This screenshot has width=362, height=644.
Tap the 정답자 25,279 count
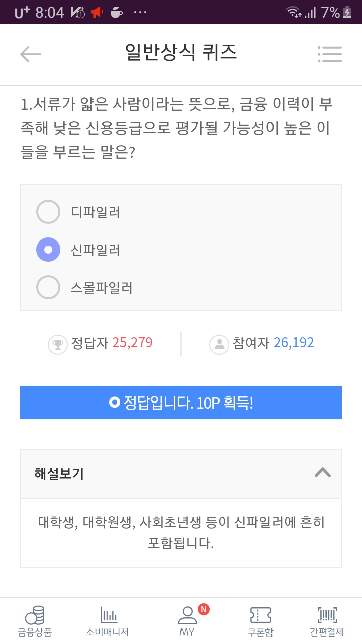click(x=132, y=343)
